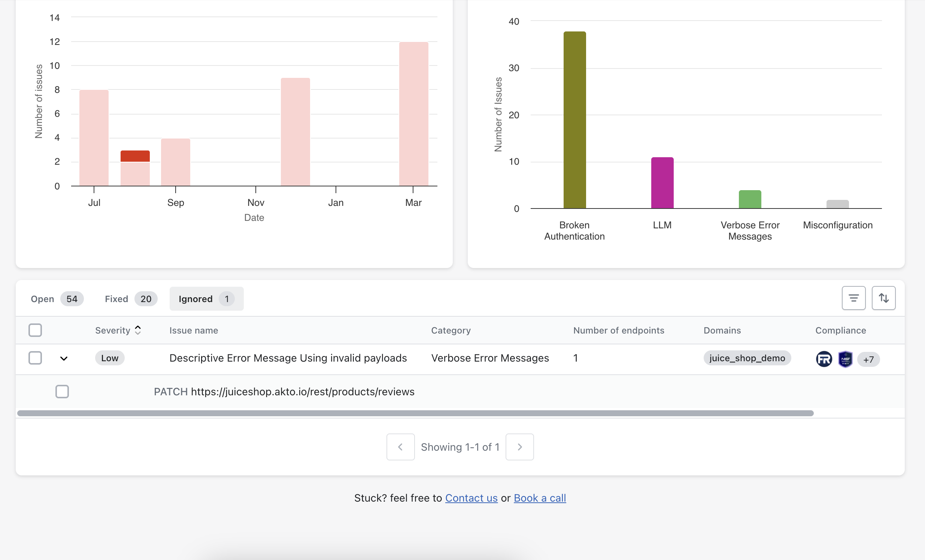The height and width of the screenshot is (560, 925).
Task: Select the PATCH reviews endpoint checkbox
Action: point(62,392)
